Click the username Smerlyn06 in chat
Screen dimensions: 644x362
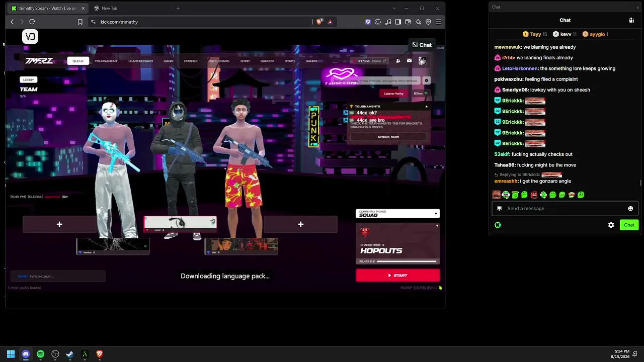pos(515,90)
